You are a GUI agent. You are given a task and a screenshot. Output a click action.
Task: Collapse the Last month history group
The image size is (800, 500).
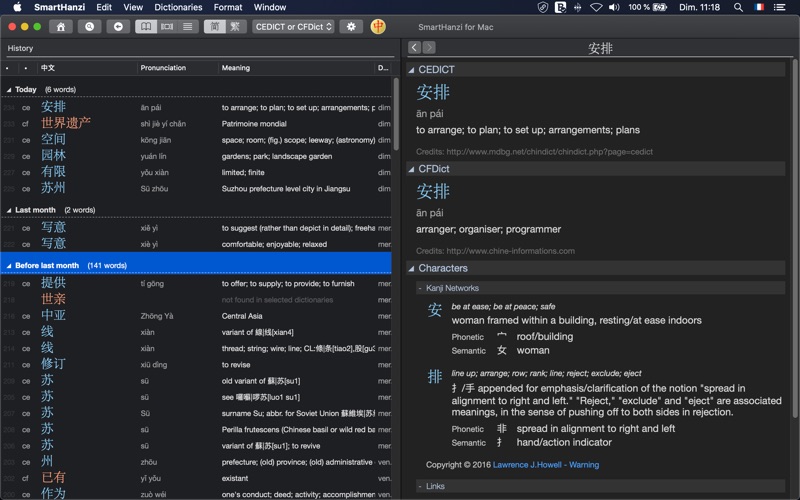point(9,210)
